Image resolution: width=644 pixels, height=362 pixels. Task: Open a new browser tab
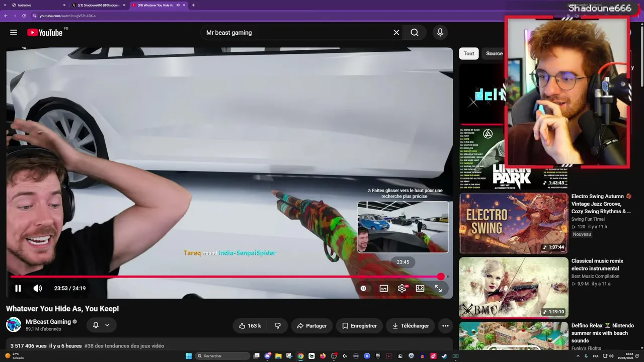coord(193,5)
